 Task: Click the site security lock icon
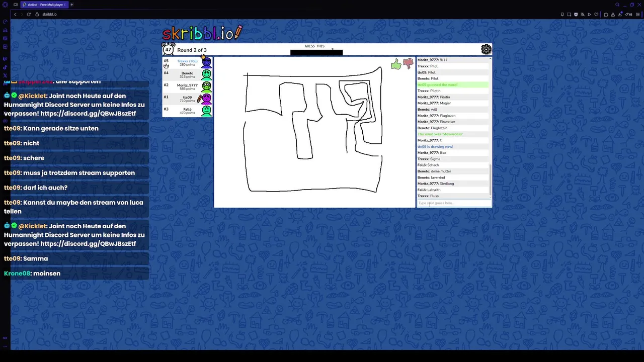click(x=37, y=14)
